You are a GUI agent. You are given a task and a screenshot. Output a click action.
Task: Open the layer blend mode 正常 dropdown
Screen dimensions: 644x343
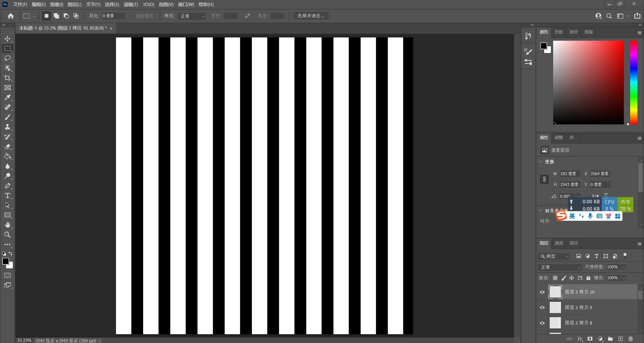pyautogui.click(x=560, y=267)
